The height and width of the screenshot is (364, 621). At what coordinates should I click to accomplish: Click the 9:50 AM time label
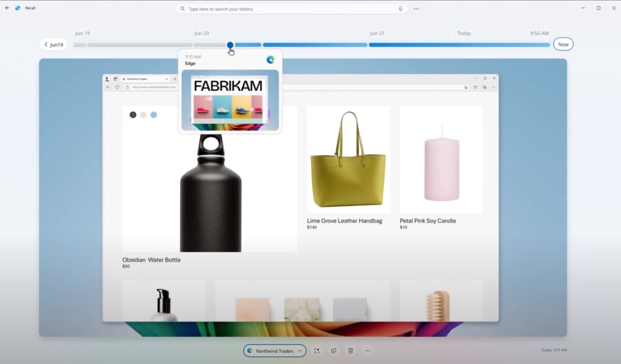coord(539,33)
